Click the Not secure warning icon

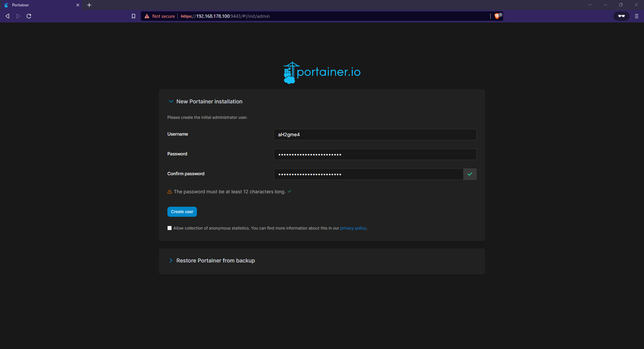(147, 16)
